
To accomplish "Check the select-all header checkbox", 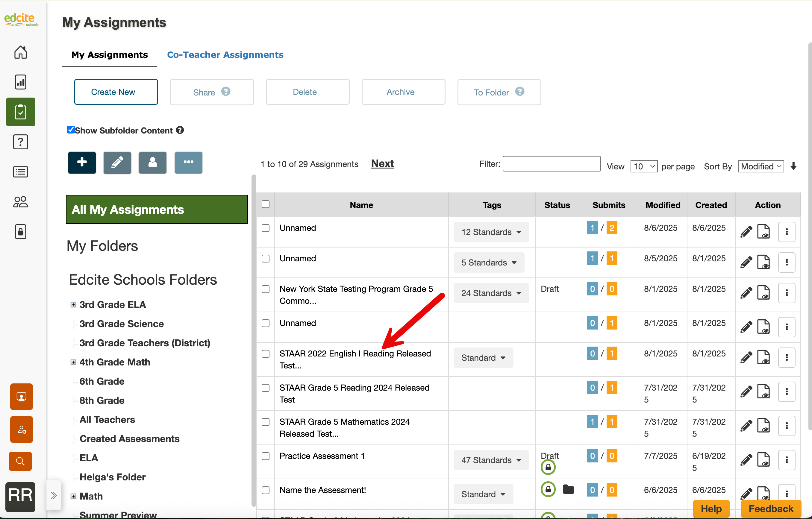I will coord(266,204).
